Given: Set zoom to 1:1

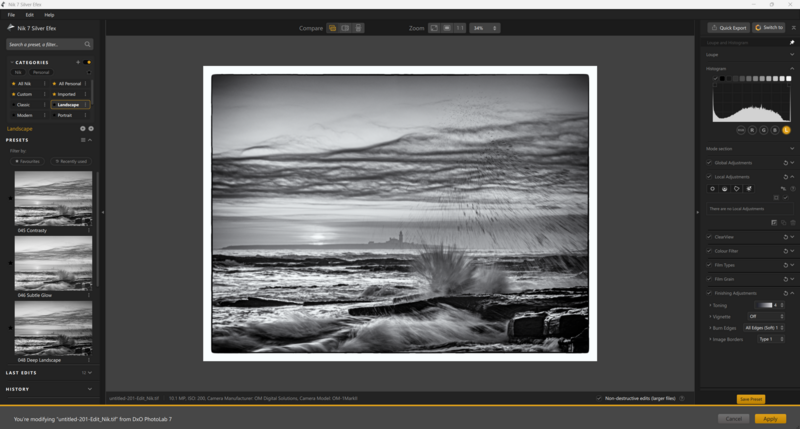Looking at the screenshot, I should 460,28.
